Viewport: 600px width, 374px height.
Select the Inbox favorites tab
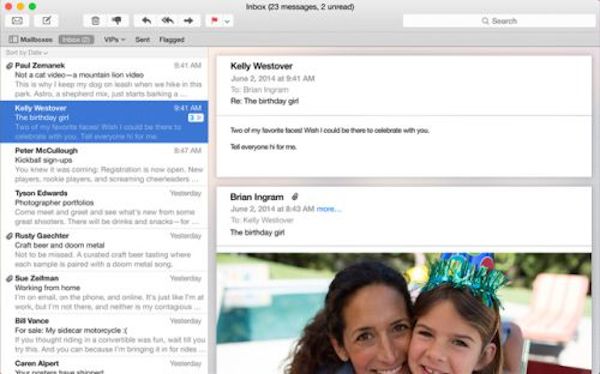click(x=76, y=39)
